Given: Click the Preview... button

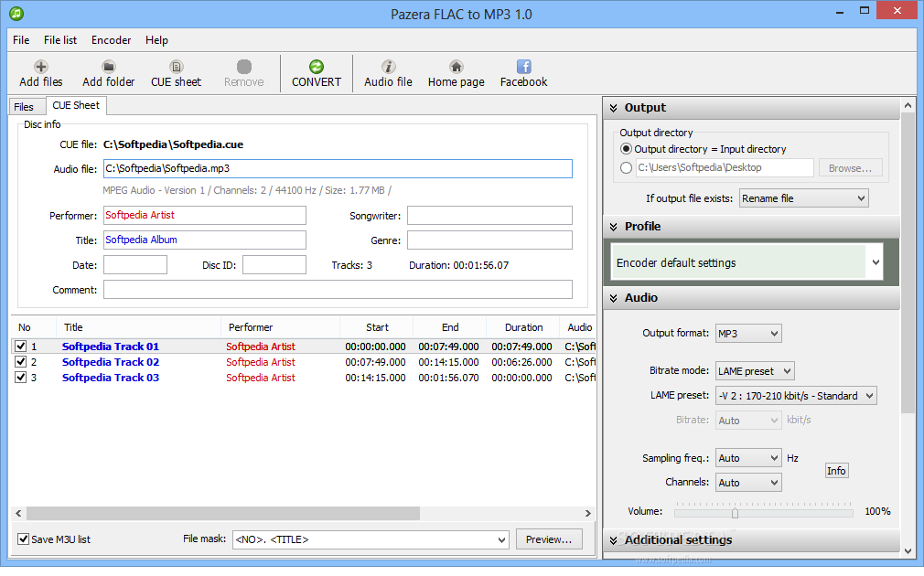Looking at the screenshot, I should pyautogui.click(x=549, y=539).
